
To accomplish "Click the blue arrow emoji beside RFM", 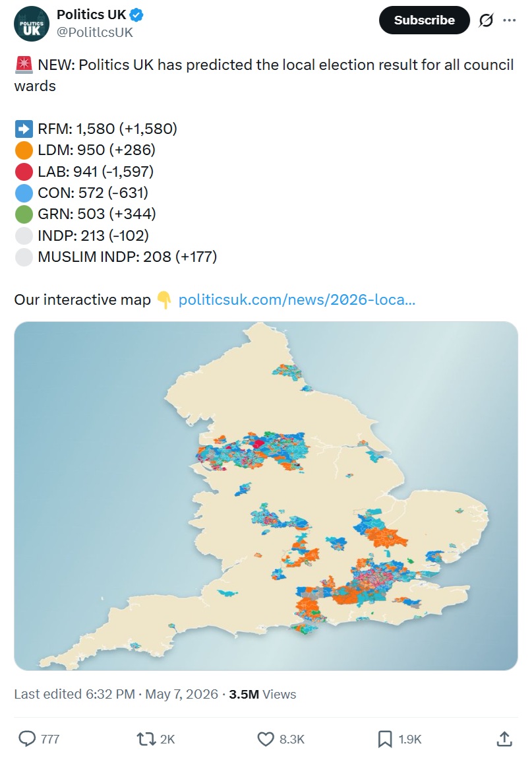I will [24, 129].
